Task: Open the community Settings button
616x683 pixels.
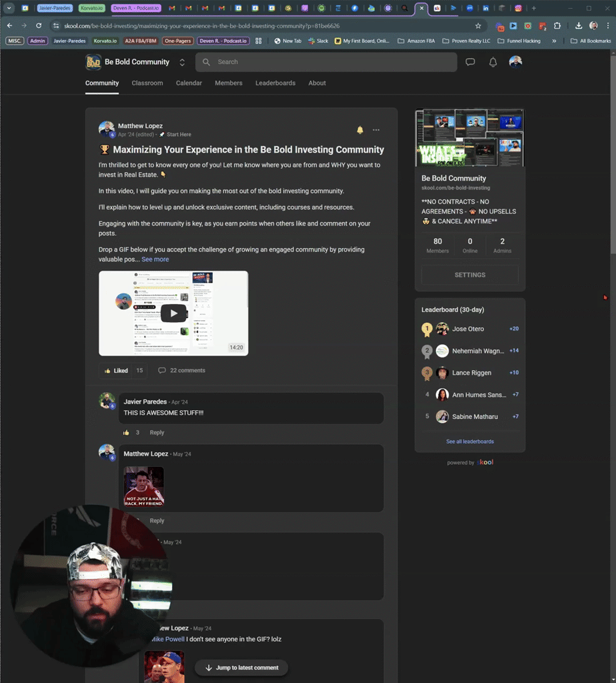Action: (469, 274)
